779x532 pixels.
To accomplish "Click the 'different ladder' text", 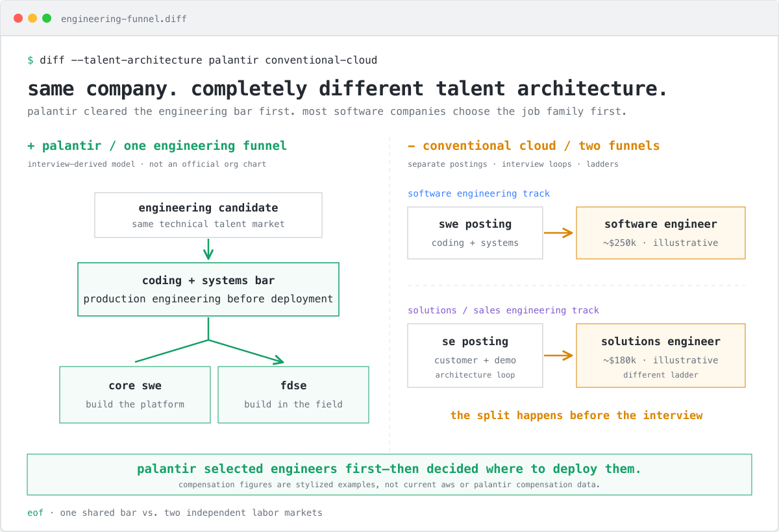I will [661, 375].
